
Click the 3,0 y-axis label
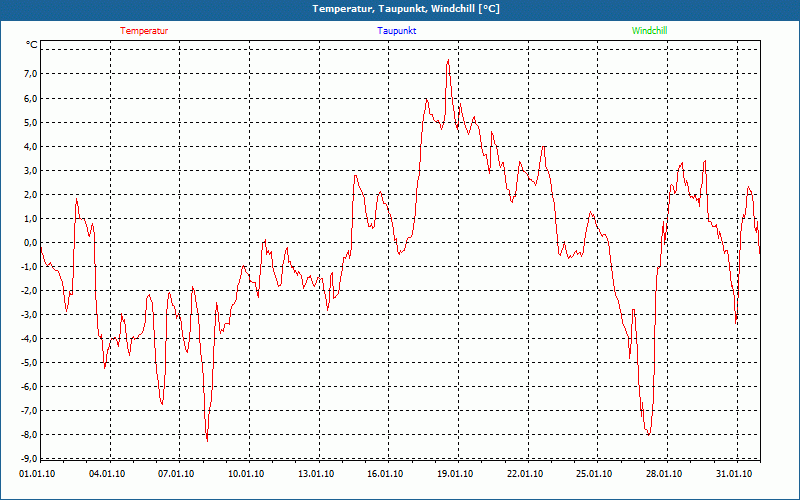[31, 170]
